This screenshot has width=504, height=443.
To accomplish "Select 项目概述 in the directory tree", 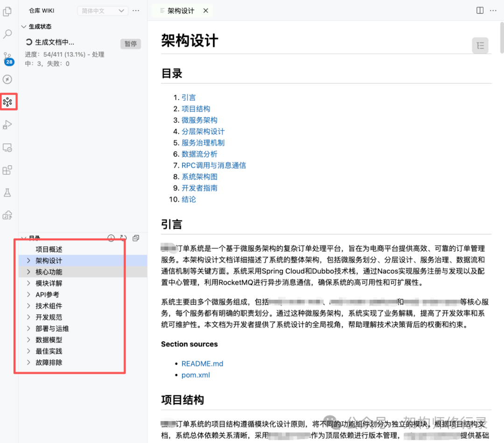I will coord(49,249).
